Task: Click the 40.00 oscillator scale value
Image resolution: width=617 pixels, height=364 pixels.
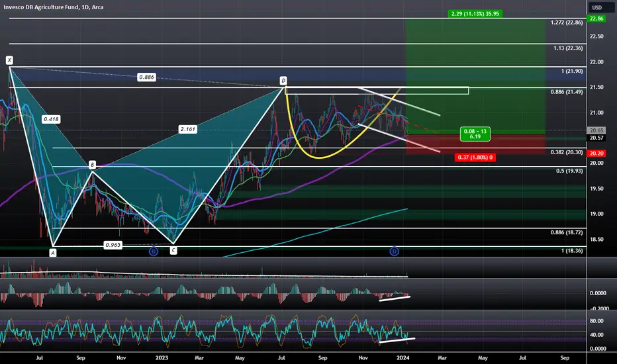Action: [x=596, y=335]
